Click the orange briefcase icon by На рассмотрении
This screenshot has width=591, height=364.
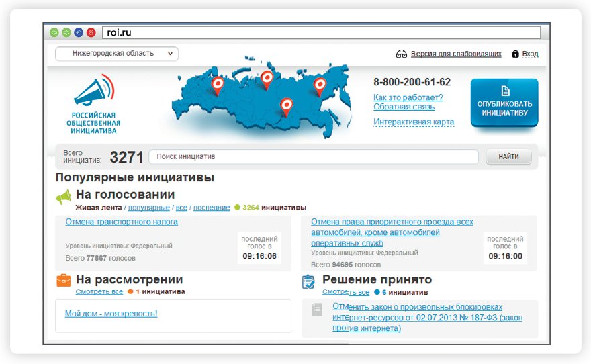(x=63, y=280)
